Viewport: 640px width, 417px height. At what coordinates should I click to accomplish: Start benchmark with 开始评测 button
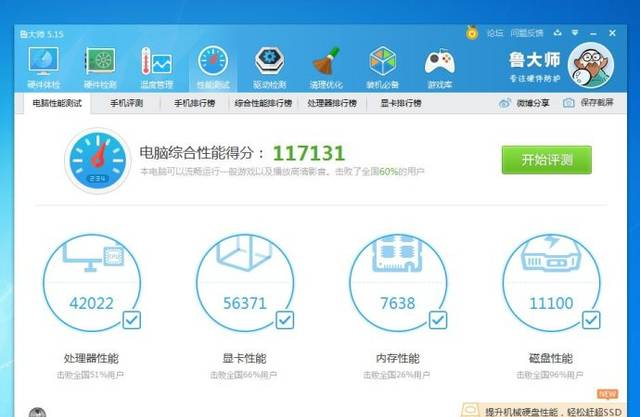click(x=547, y=160)
